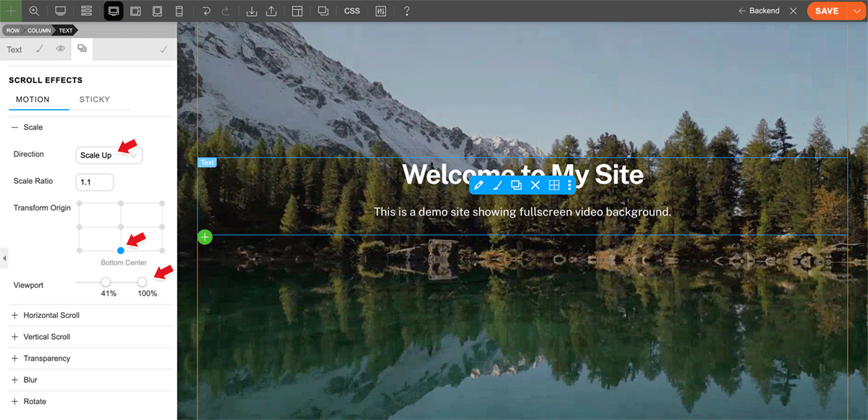Viewport: 868px width, 420px height.
Task: Open the help question mark icon
Action: [407, 11]
